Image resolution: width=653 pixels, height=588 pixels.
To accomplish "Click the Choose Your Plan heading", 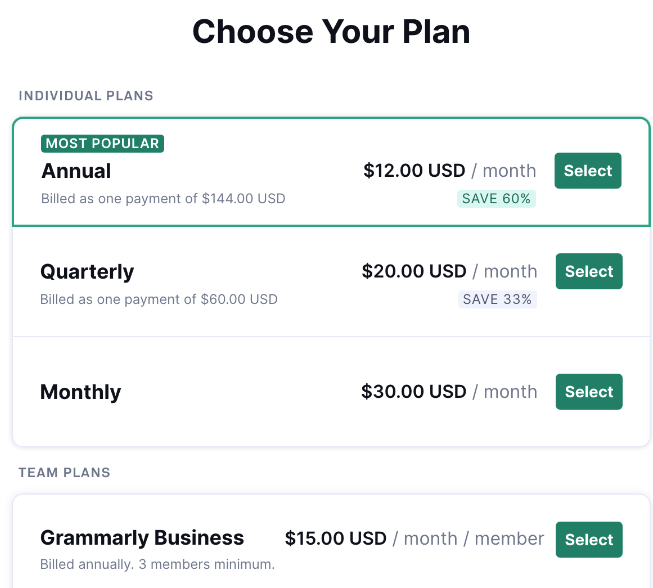I will [x=331, y=32].
